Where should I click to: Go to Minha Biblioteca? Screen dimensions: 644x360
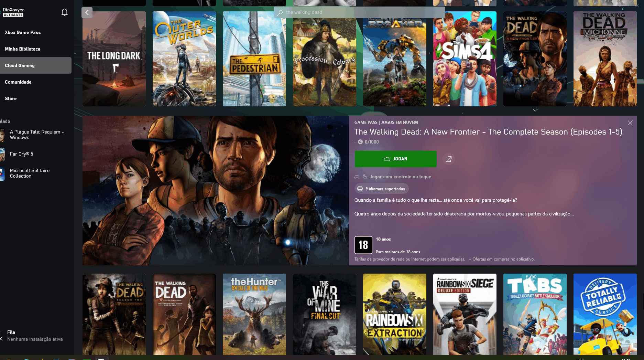23,49
